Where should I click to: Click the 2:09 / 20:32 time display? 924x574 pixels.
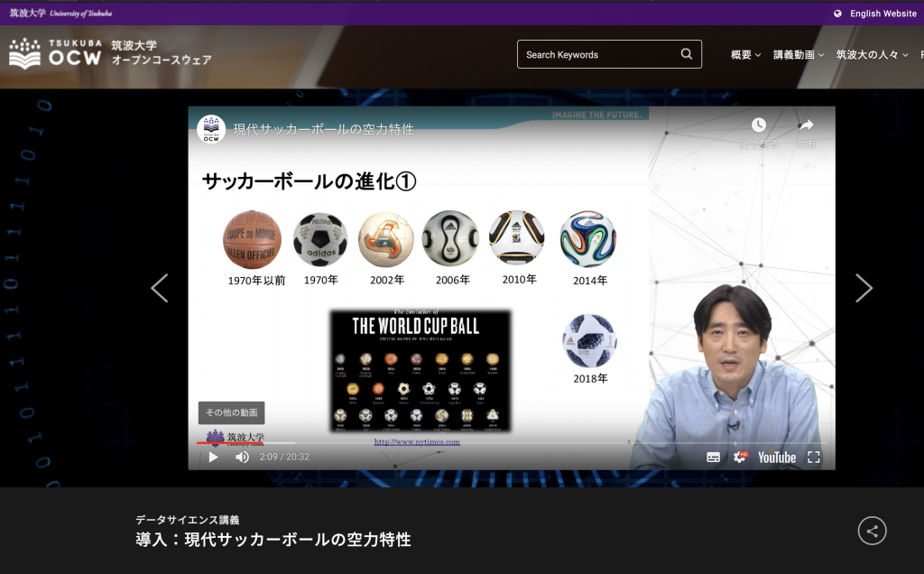point(284,457)
